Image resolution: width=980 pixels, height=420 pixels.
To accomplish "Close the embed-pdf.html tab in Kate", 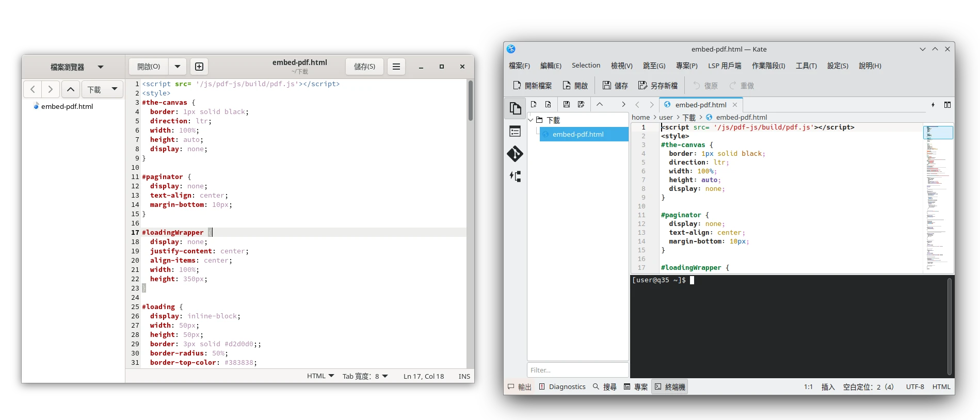I will (735, 105).
